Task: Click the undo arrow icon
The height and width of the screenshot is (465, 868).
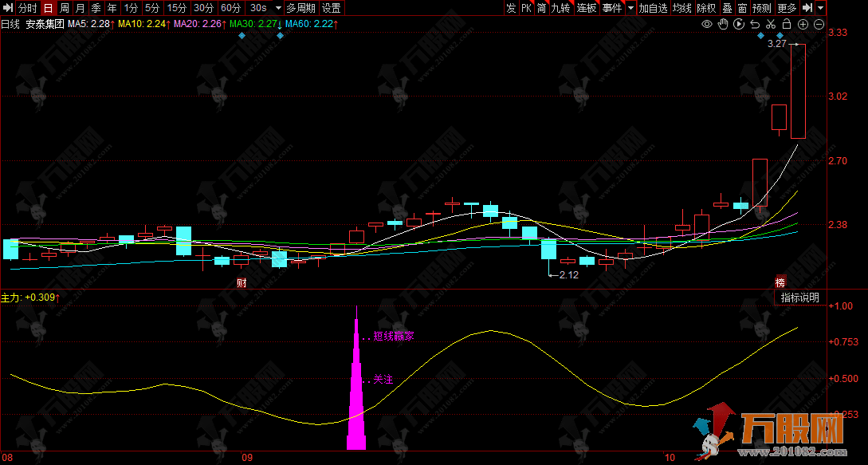Action: click(x=755, y=25)
